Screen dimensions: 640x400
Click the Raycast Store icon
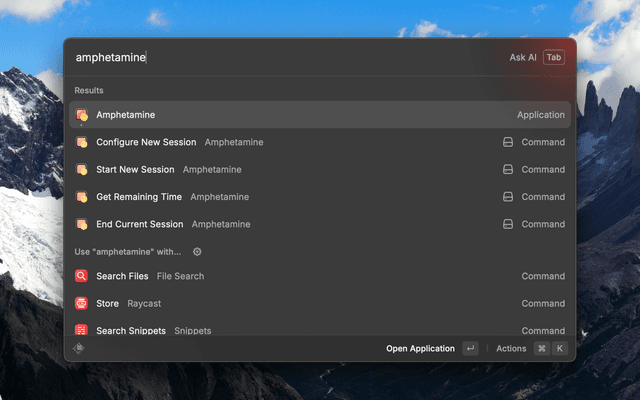(81, 303)
